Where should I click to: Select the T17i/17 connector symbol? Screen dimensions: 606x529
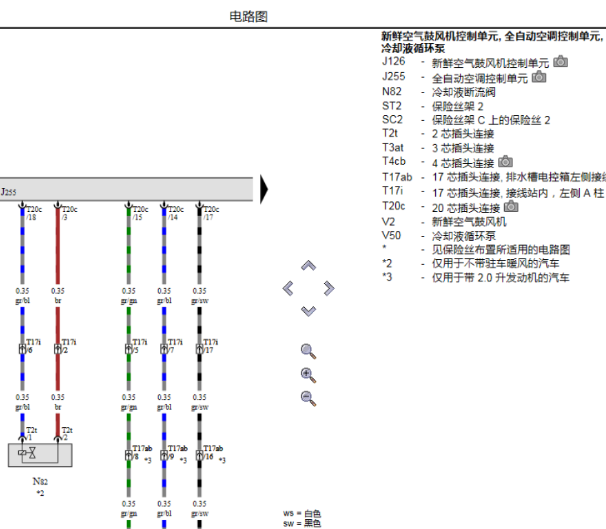click(199, 349)
